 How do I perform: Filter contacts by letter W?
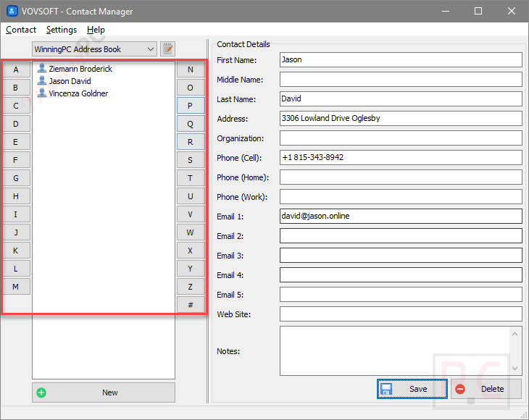click(191, 232)
